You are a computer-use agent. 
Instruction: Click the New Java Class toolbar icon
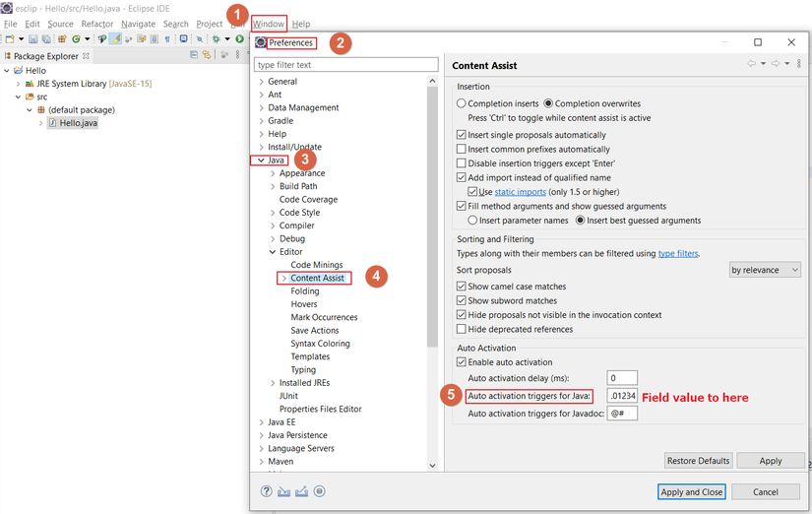pos(76,38)
